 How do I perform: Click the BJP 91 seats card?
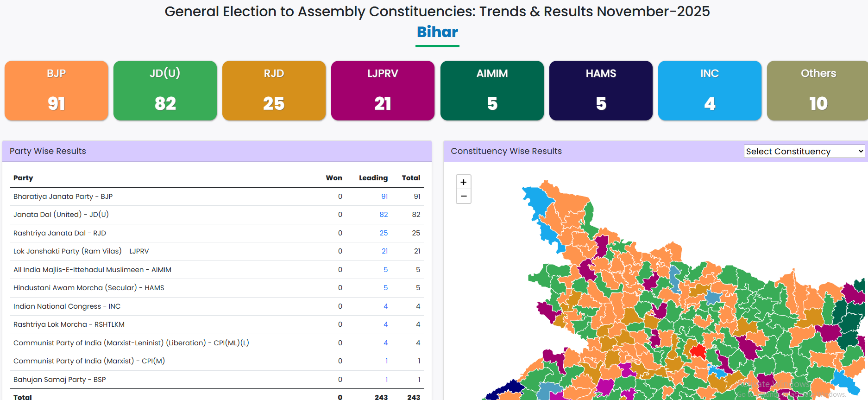point(57,91)
